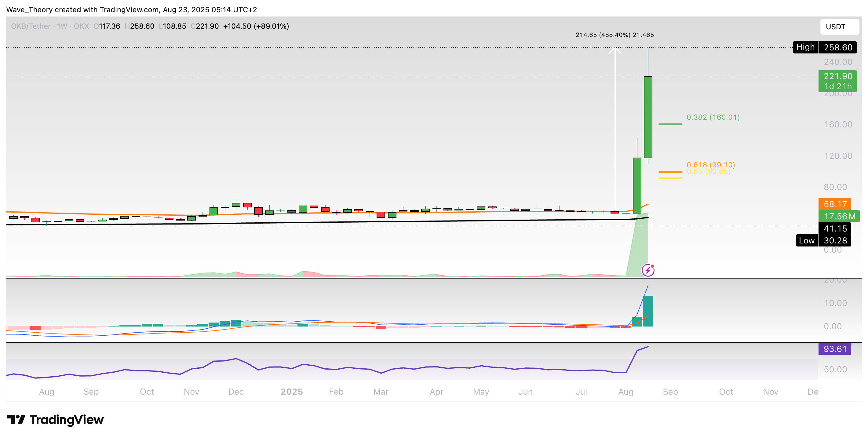
Task: Click the orange 58.17 moving average tag
Action: tap(835, 204)
